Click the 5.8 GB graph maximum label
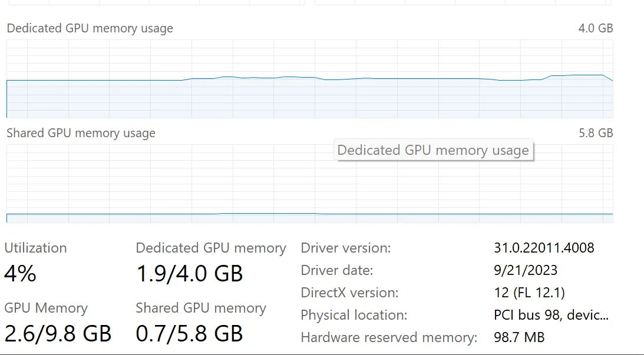The image size is (644, 355). click(596, 133)
